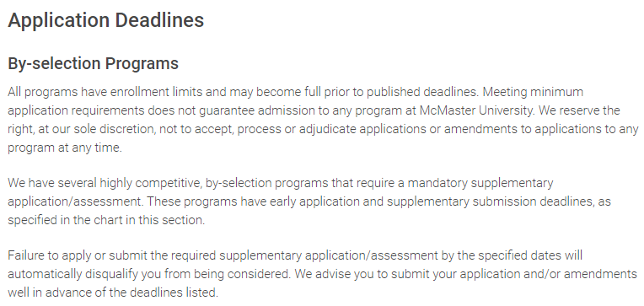The height and width of the screenshot is (306, 644).
Task: Select the paragraph starting with All programs
Action: (323, 120)
